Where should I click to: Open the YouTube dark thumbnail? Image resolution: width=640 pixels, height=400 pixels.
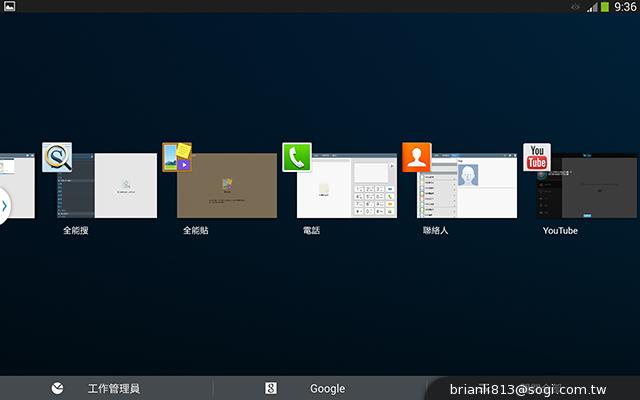coord(587,185)
